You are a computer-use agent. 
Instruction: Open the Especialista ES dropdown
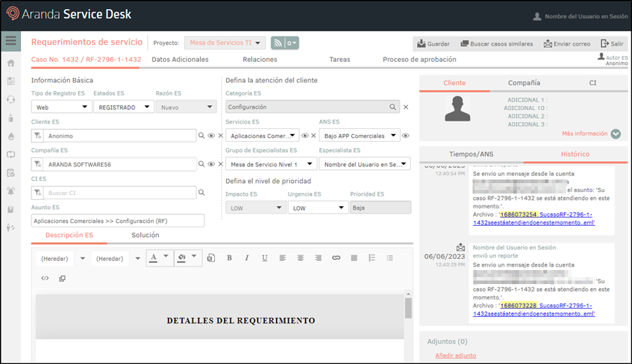click(364, 164)
